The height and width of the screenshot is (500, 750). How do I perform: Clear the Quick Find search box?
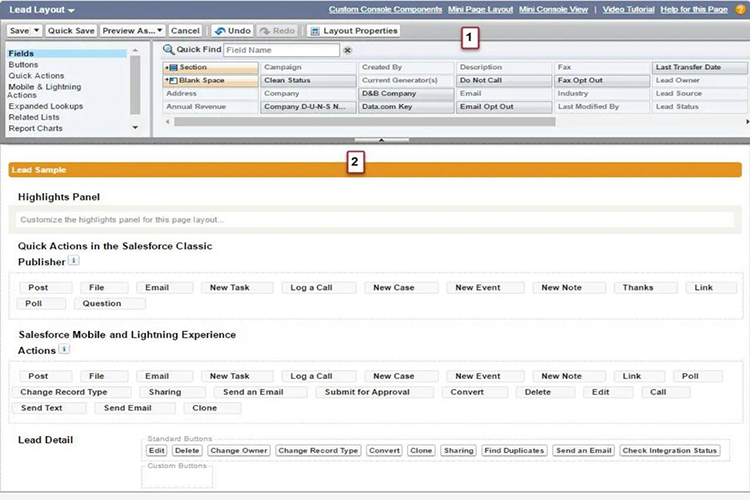(x=348, y=50)
